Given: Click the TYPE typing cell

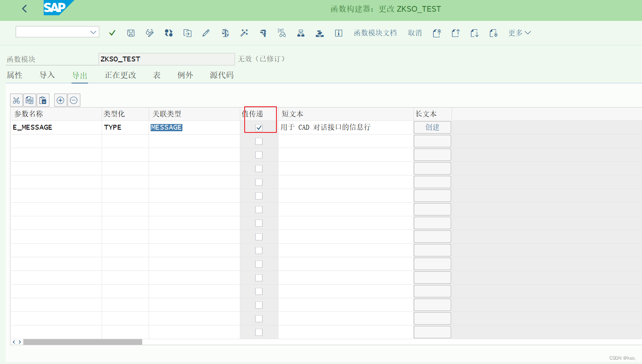Looking at the screenshot, I should (125, 127).
